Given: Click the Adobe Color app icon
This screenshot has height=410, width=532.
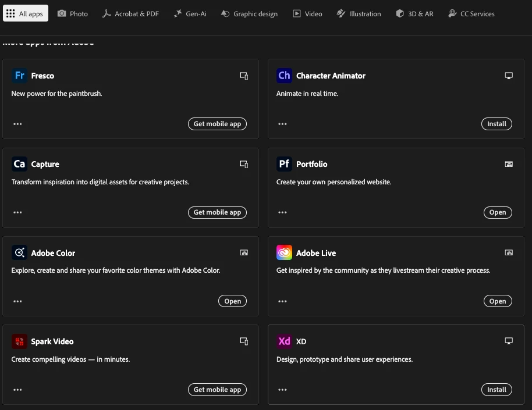Looking at the screenshot, I should [19, 252].
